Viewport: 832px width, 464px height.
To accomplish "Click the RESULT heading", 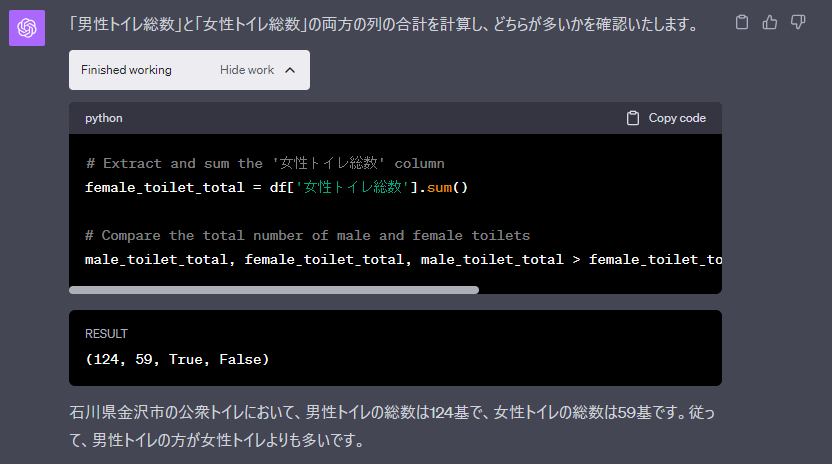I will click(x=106, y=334).
